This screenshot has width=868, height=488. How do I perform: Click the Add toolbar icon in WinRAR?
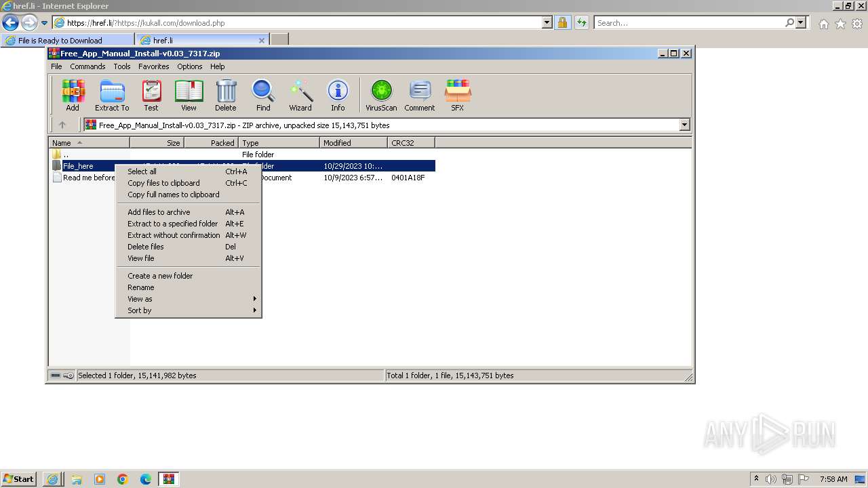tap(73, 95)
